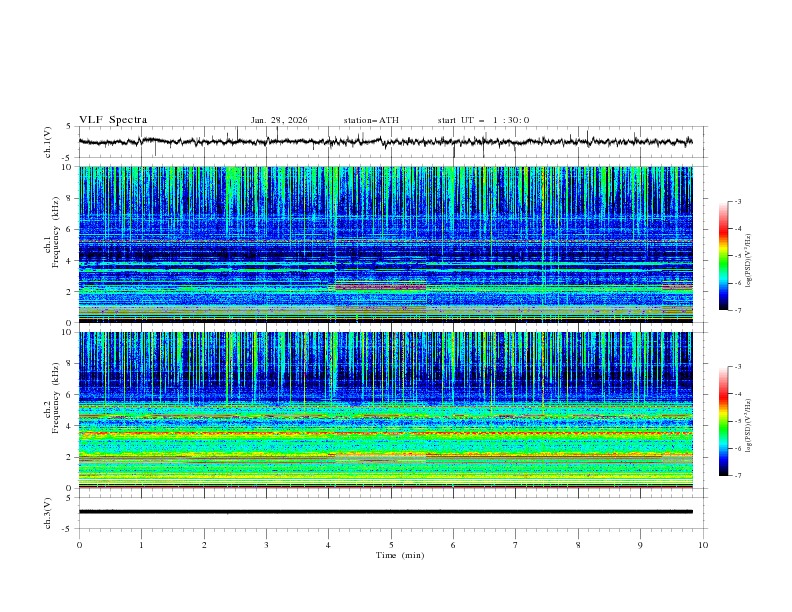Click the ch.1 spectrogram panel
The width and height of the screenshot is (792, 612).
tap(385, 244)
